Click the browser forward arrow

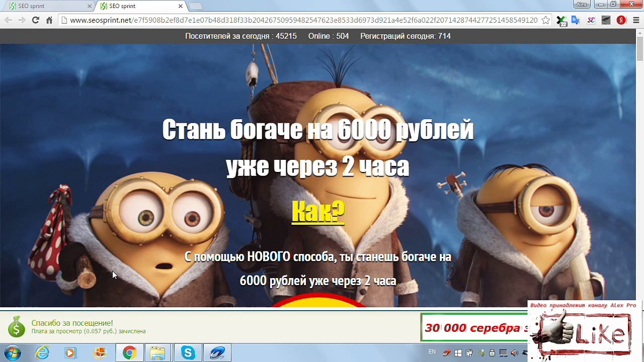click(x=22, y=20)
